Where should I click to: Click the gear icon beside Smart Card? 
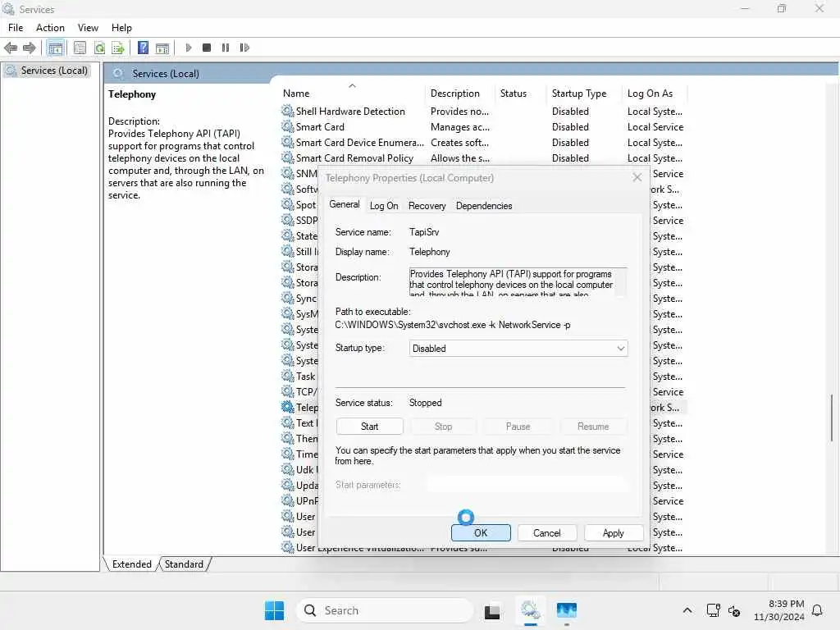[x=288, y=126]
